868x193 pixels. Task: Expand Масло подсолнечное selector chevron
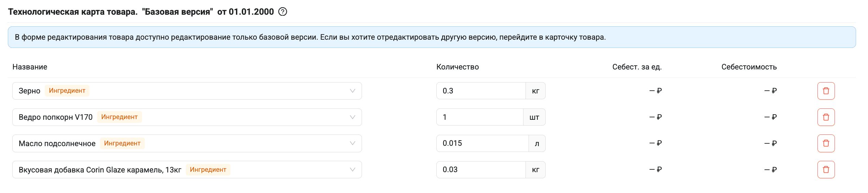pos(352,143)
